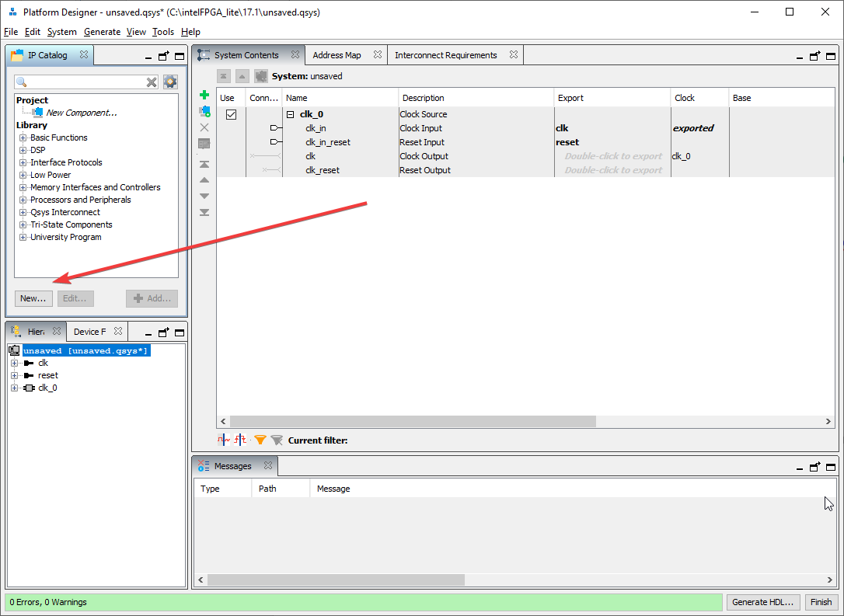Viewport: 844px width, 616px height.
Task: Maximize the System Contents panel
Action: pos(831,56)
